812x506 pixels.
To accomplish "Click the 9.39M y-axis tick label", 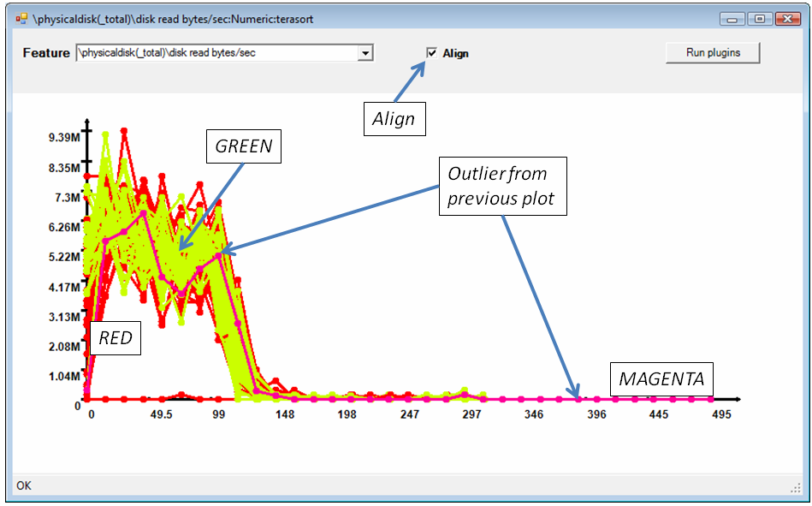I will [64, 138].
